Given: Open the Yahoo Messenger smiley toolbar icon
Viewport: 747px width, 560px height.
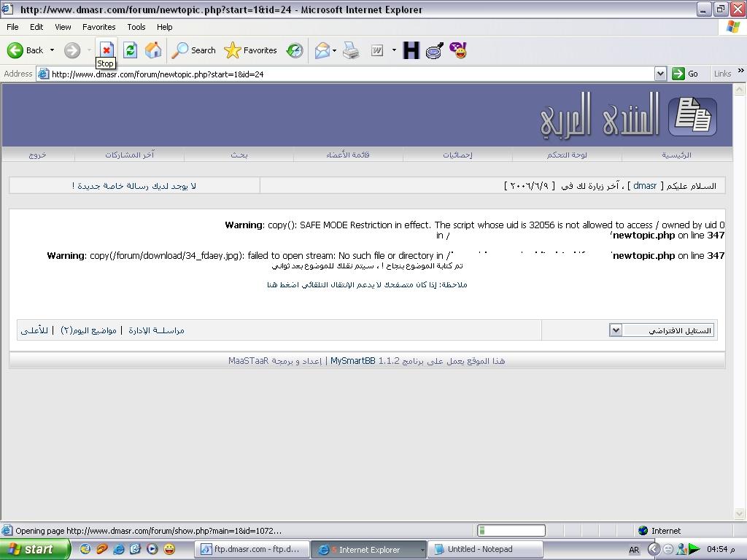Looking at the screenshot, I should click(x=458, y=50).
